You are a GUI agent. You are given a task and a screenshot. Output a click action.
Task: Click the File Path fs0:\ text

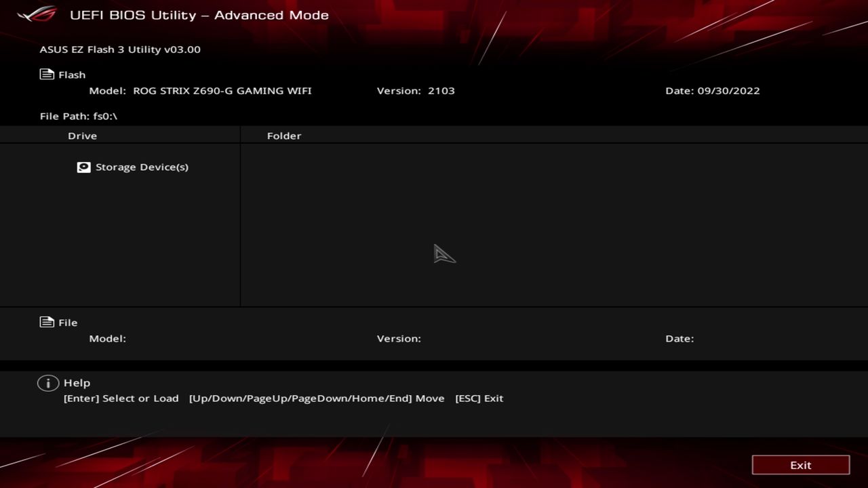[79, 116]
